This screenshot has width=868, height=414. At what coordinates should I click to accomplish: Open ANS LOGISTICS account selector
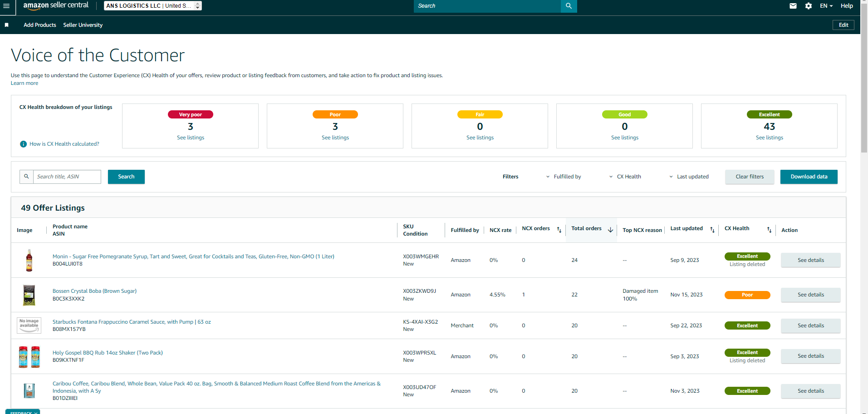pyautogui.click(x=153, y=5)
